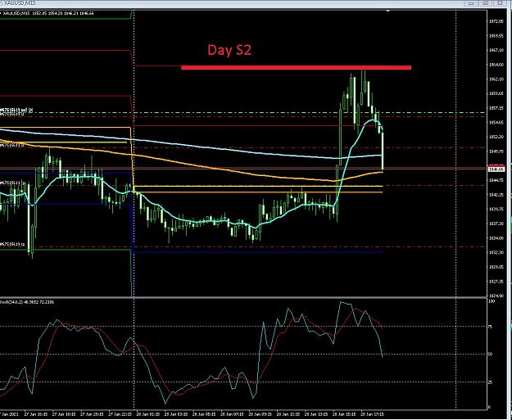This screenshot has width=512, height=420.
Task: Click the '75' level on stochastic scale
Action: 490,327
